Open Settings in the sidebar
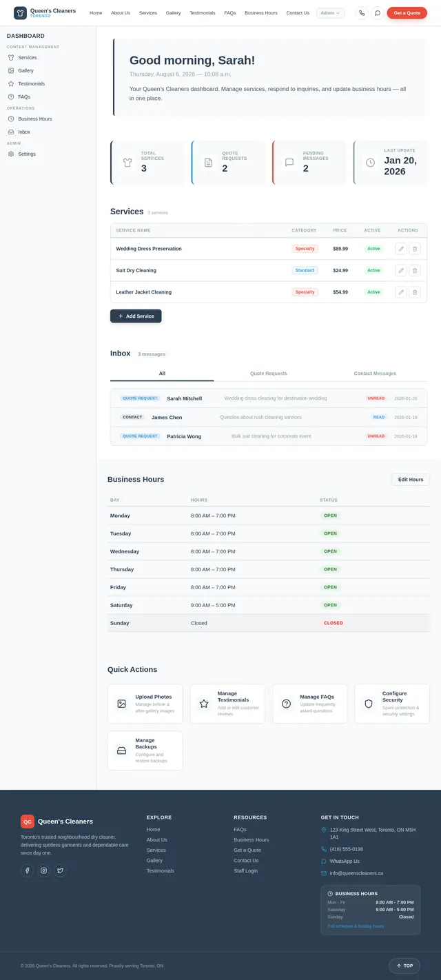This screenshot has width=441, height=980. click(48, 154)
